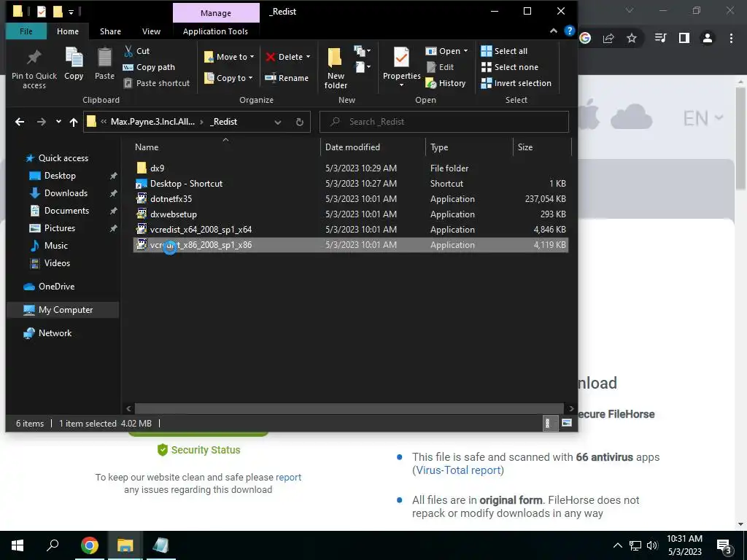The width and height of the screenshot is (747, 560).
Task: Switch to large thumbnails view icon
Action: pyautogui.click(x=566, y=423)
